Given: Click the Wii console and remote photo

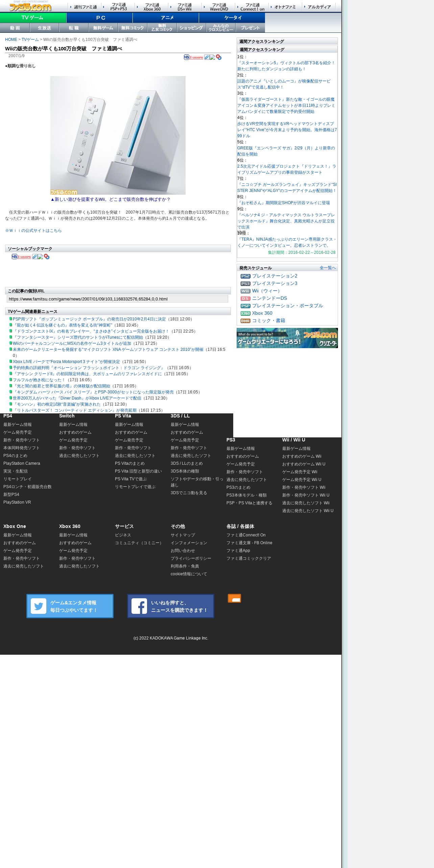Looking at the screenshot, I should coord(118,135).
